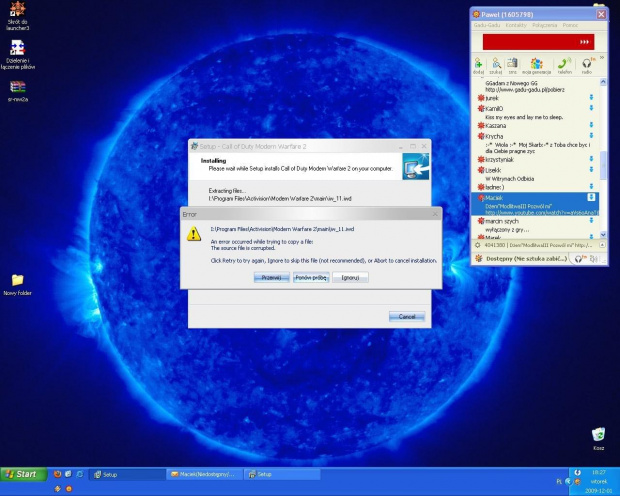
Task: Open the Połączenia menu
Action: tap(544, 25)
